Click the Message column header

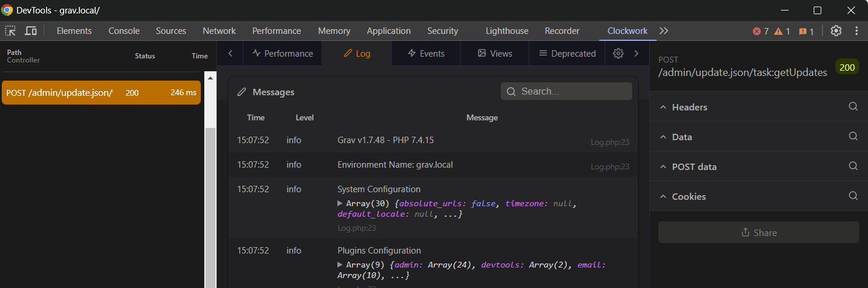point(482,117)
